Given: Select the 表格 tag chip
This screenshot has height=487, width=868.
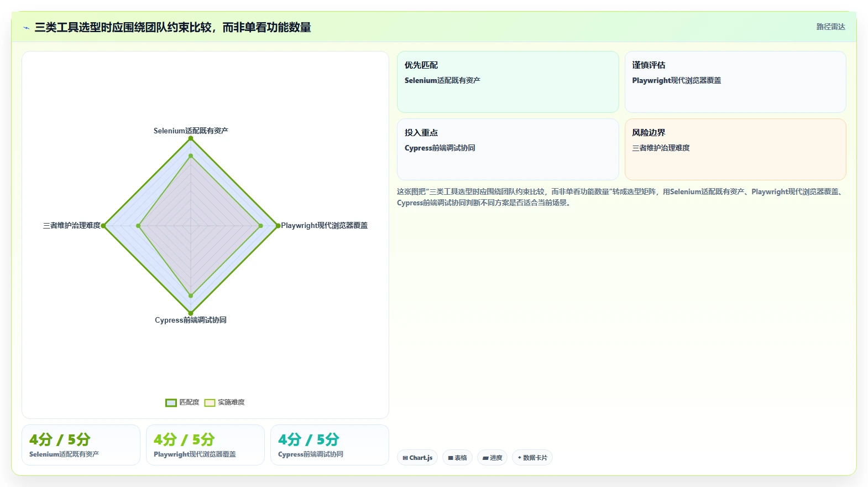Looking at the screenshot, I should click(x=457, y=458).
